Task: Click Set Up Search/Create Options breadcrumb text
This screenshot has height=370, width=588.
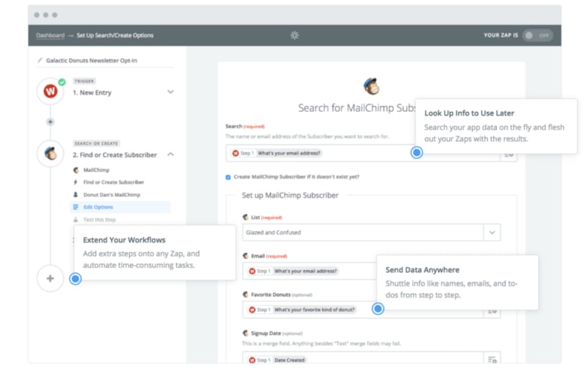Action: point(115,35)
